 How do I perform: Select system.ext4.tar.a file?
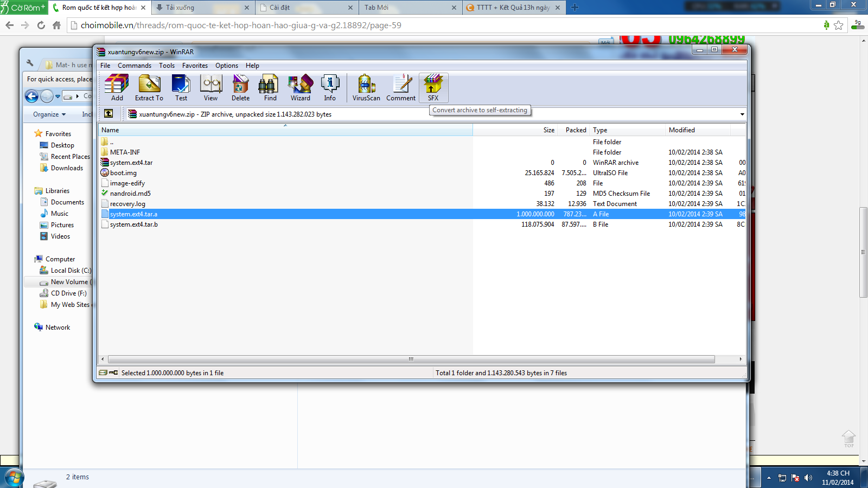coord(422,214)
